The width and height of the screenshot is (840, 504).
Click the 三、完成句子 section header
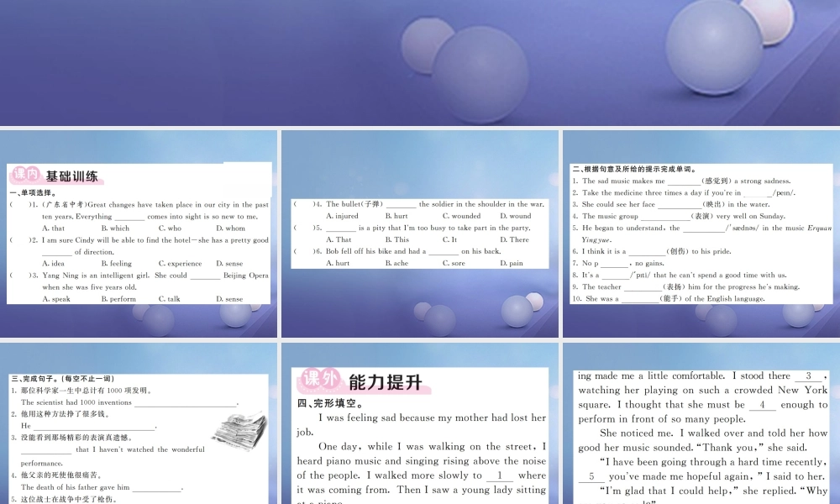[63, 379]
